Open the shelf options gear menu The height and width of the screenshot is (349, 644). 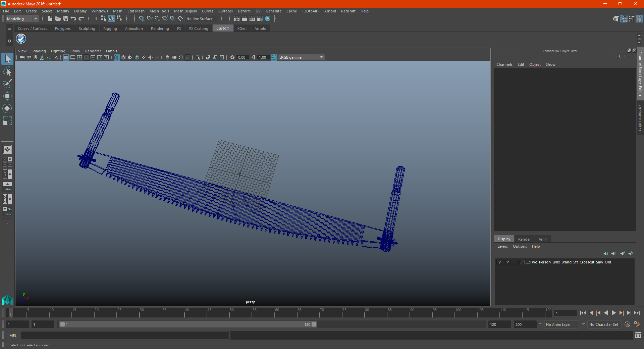pos(9,41)
